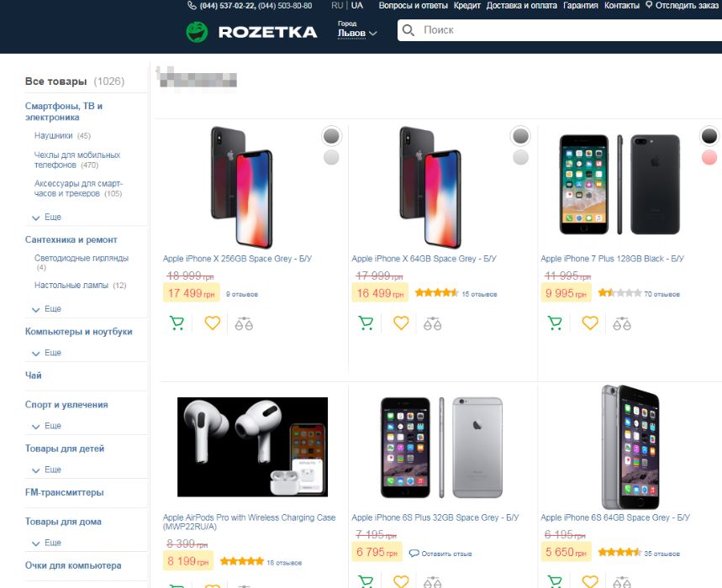Image resolution: width=722 pixels, height=588 pixels.
Task: Open Гарантия in top menu
Action: click(x=581, y=6)
